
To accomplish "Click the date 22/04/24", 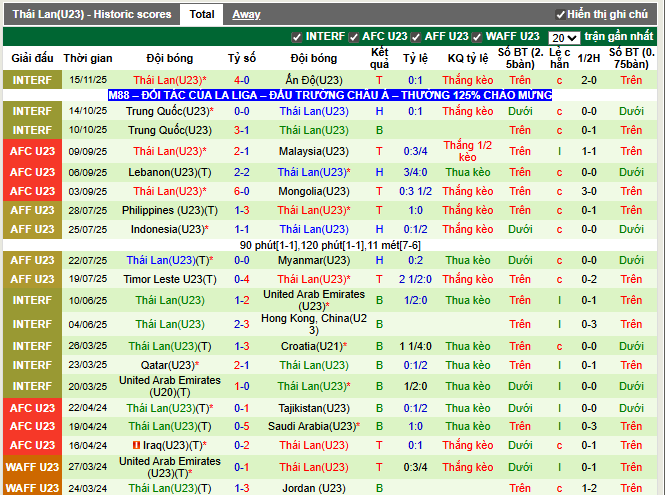I will [x=88, y=408].
